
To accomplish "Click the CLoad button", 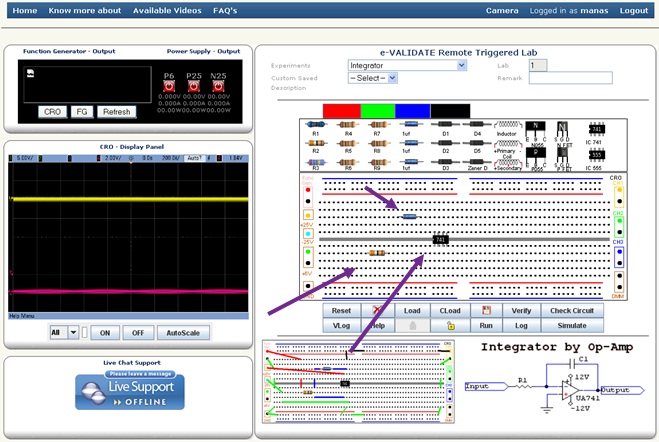I will [450, 310].
